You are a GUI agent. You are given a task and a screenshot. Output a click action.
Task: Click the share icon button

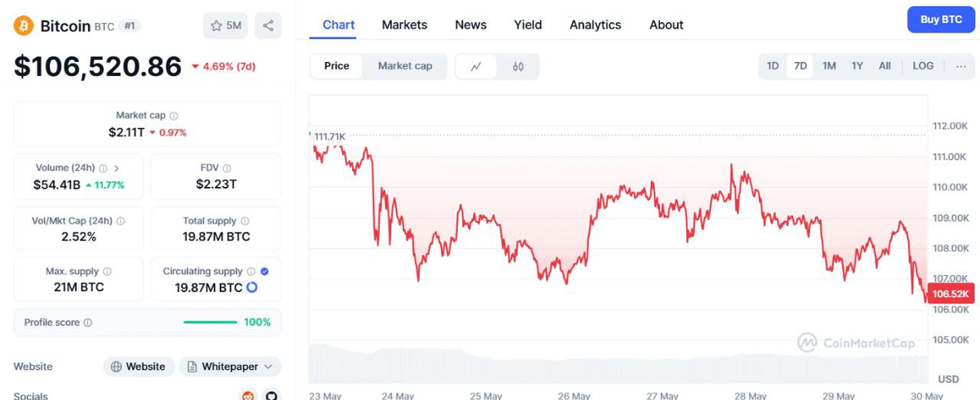click(268, 26)
